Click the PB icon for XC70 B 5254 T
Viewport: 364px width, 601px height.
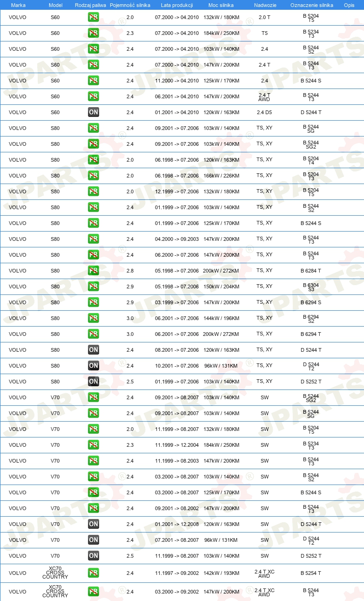click(x=93, y=574)
